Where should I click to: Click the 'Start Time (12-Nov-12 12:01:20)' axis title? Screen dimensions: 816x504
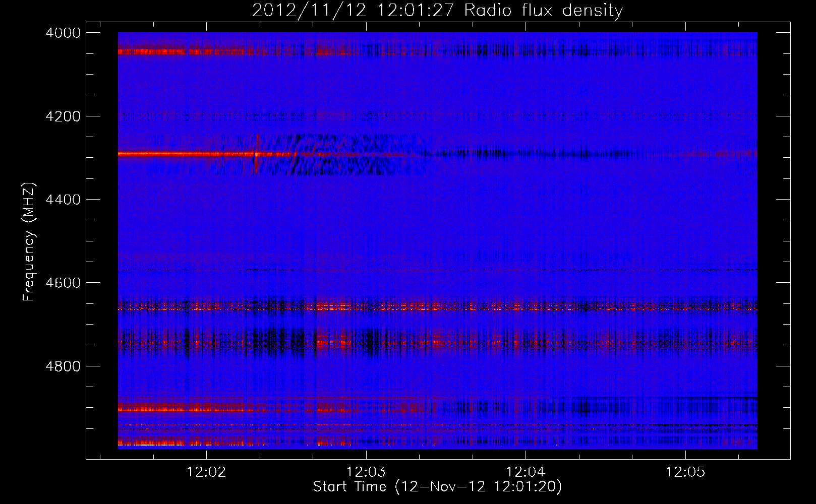click(437, 487)
